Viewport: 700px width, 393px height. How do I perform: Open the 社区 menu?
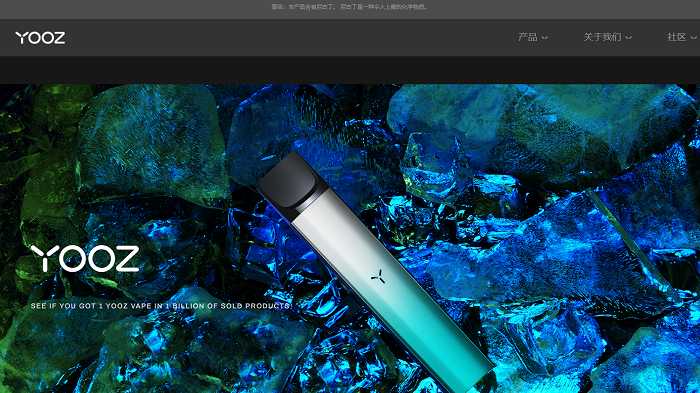[x=676, y=37]
